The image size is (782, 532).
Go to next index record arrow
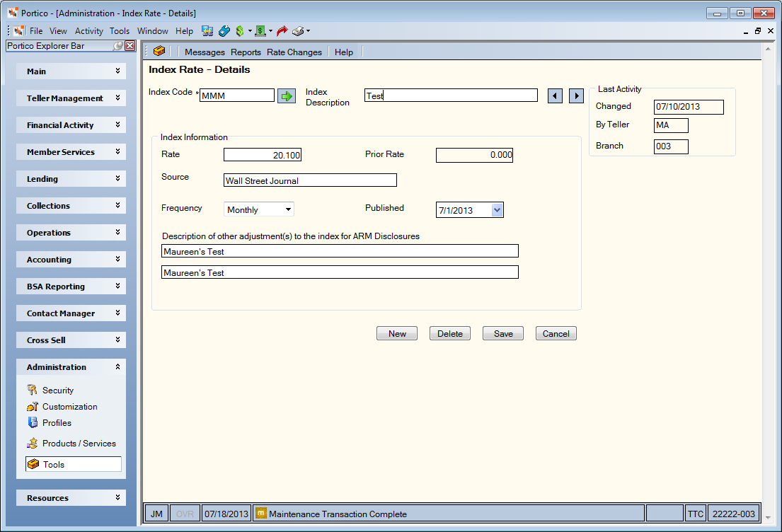tap(577, 96)
